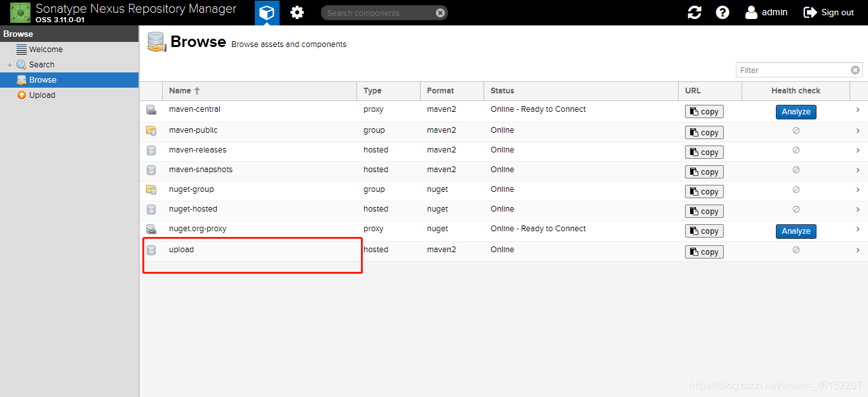Open the Administration gear icon
Screen dimensions: 868x397
[x=297, y=13]
